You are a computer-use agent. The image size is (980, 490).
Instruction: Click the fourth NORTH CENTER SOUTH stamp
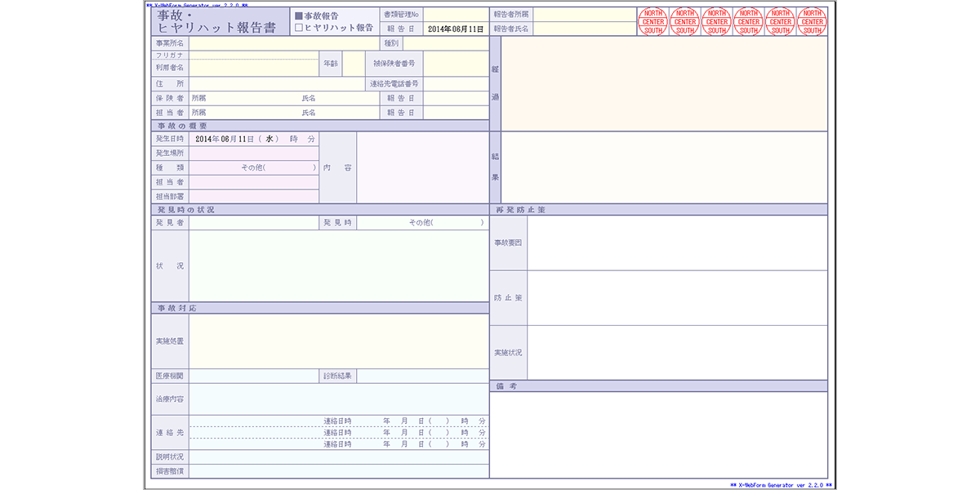click(749, 22)
